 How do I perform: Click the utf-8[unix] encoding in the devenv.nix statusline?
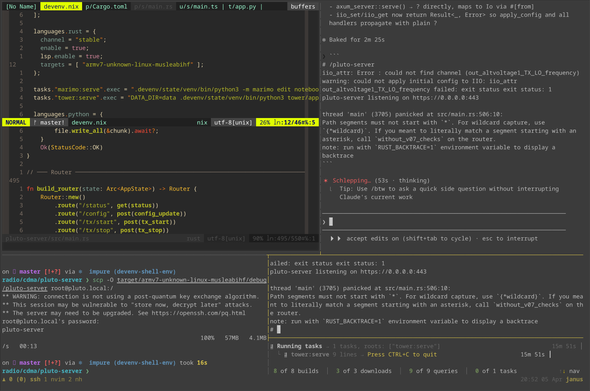tap(233, 122)
